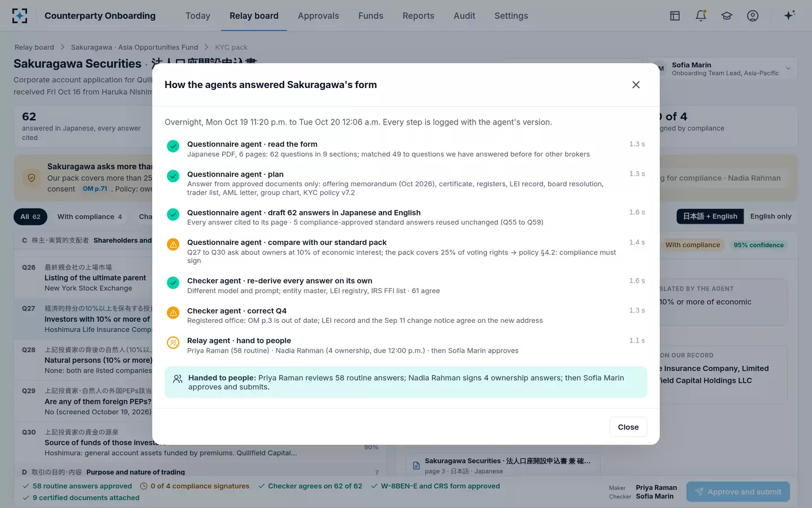Click check icon for 're-derive every answer' step

[x=173, y=283]
